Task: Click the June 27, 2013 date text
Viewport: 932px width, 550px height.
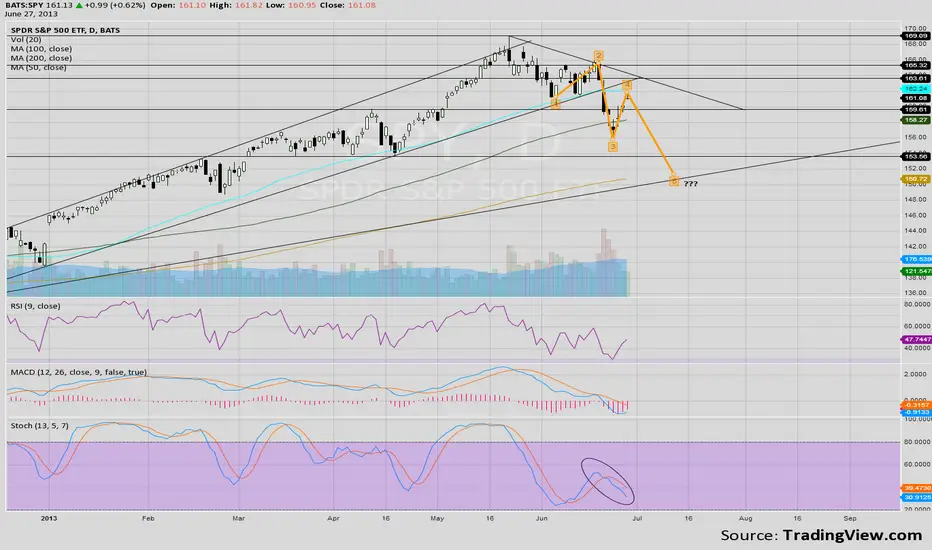Action: (31, 14)
